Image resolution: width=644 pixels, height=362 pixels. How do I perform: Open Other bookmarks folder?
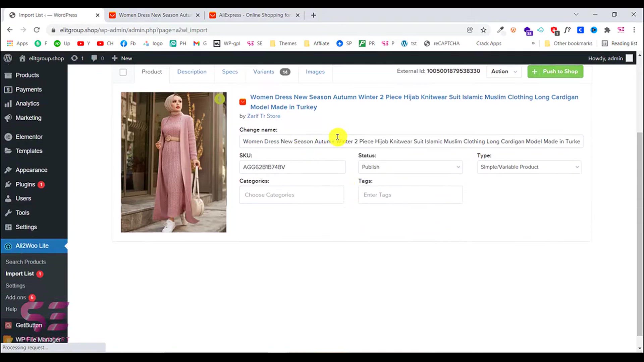click(x=569, y=44)
